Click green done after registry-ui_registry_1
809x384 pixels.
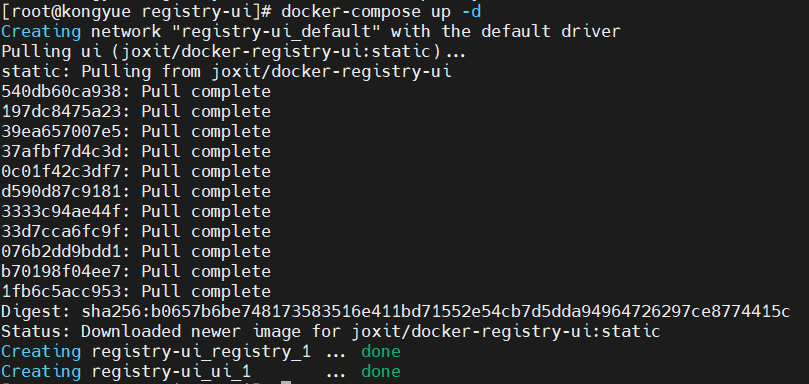coord(381,351)
